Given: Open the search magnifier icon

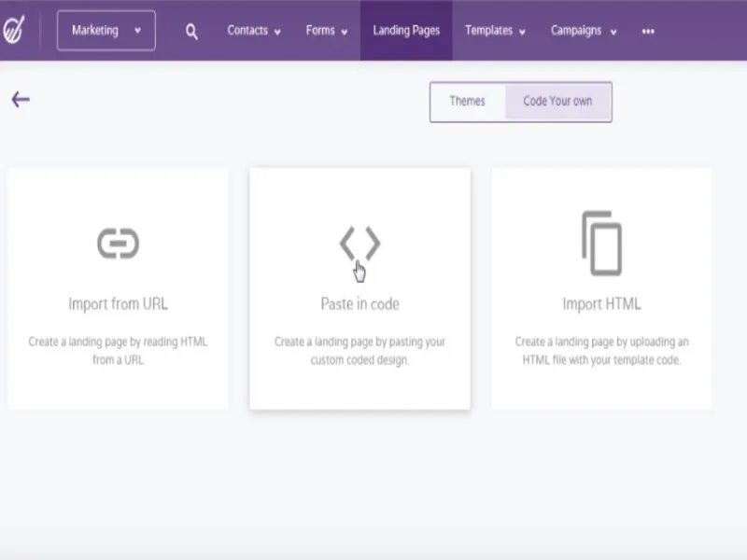Looking at the screenshot, I should 191,31.
